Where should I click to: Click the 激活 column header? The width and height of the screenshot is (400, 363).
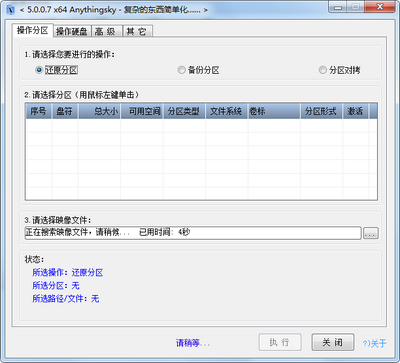click(x=355, y=111)
